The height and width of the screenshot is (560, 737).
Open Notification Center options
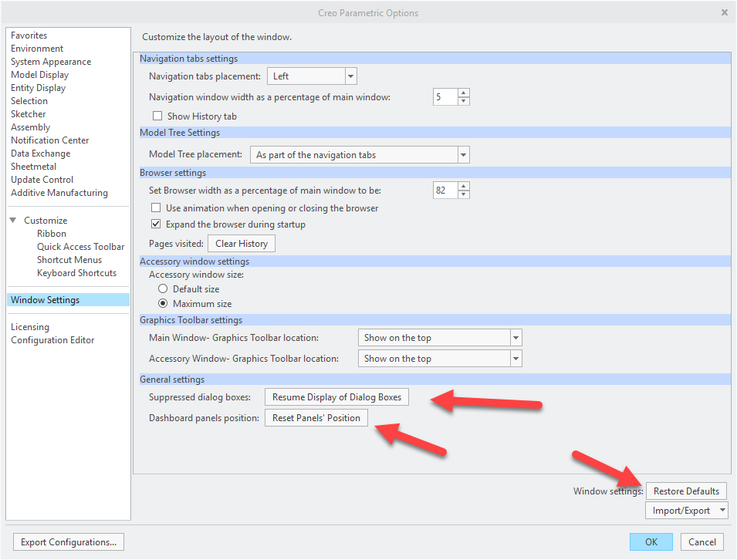(50, 140)
